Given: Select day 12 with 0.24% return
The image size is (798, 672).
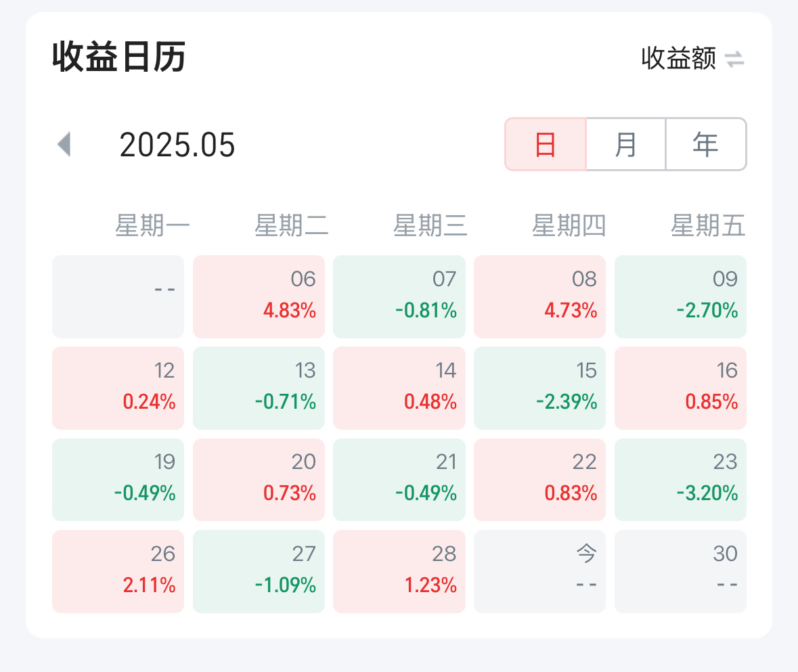Looking at the screenshot, I should pos(118,388).
